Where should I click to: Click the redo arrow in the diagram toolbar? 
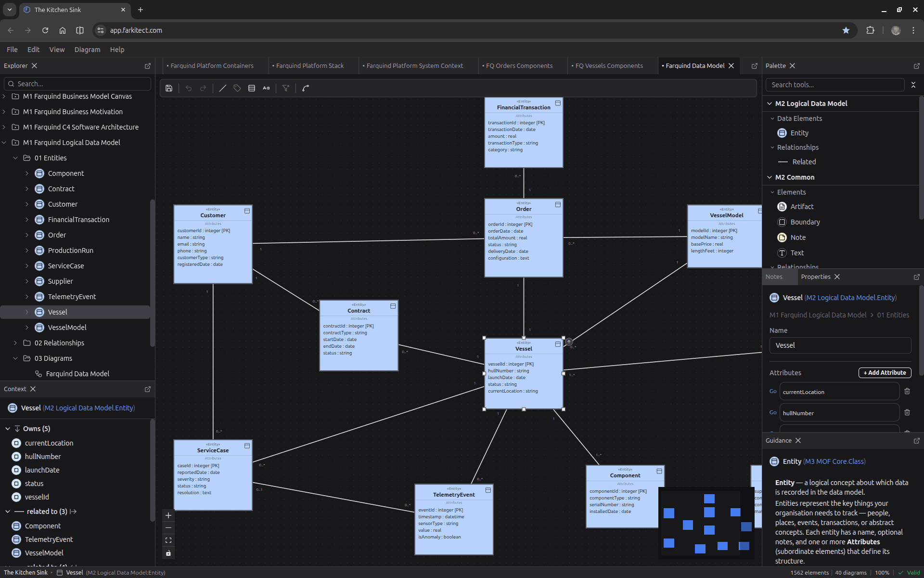[x=203, y=88]
